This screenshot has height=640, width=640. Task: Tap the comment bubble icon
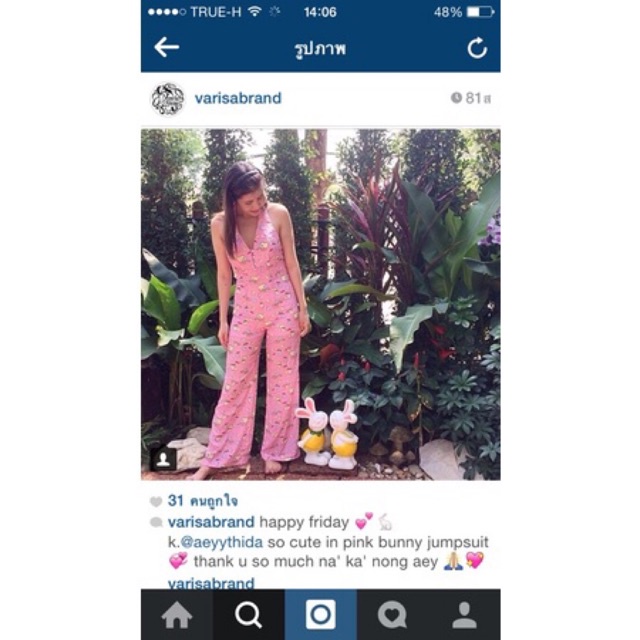coord(156,522)
